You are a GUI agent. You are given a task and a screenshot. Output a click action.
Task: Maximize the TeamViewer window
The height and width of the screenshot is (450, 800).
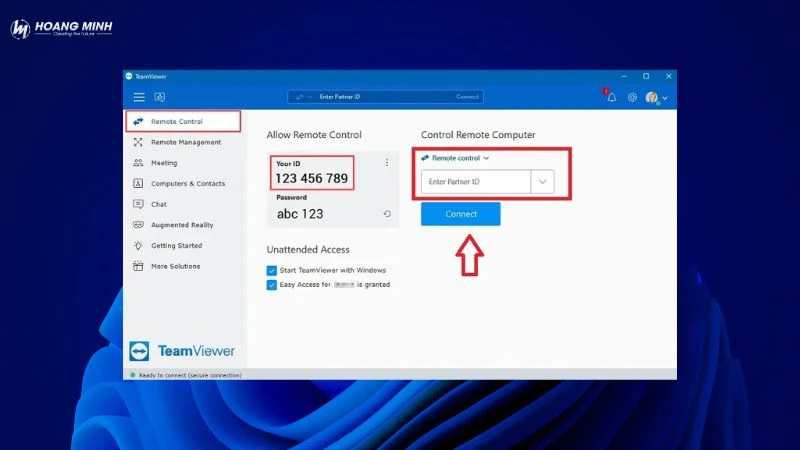(x=646, y=76)
